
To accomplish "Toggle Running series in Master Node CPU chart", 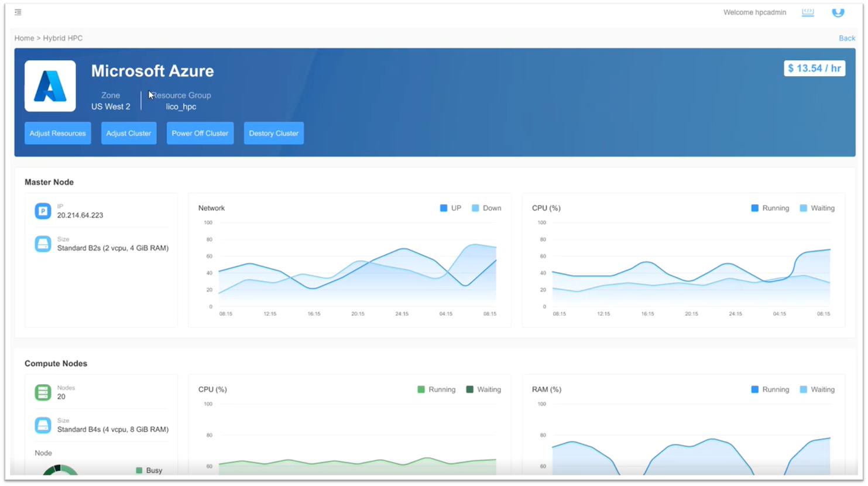I will pyautogui.click(x=770, y=208).
